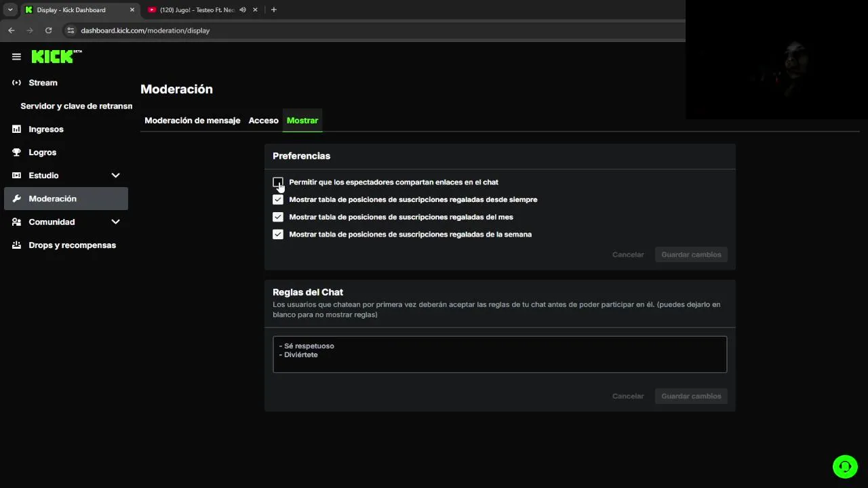Viewport: 868px width, 488px height.
Task: Reload the page with the refresh icon
Action: 48,30
